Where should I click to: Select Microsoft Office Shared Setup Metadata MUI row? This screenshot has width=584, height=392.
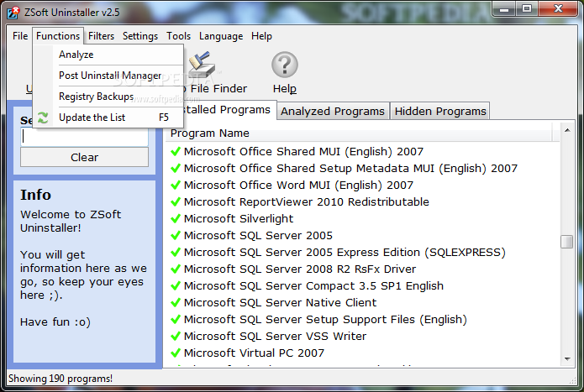coord(350,168)
